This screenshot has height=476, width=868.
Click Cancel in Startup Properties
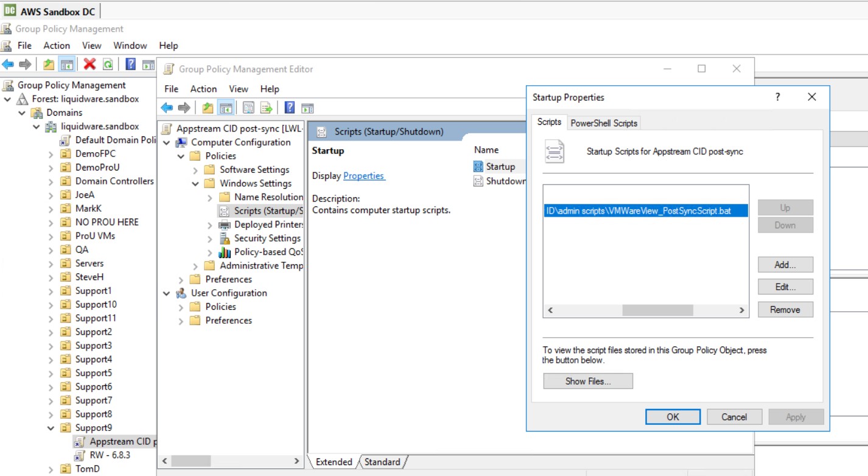point(734,417)
